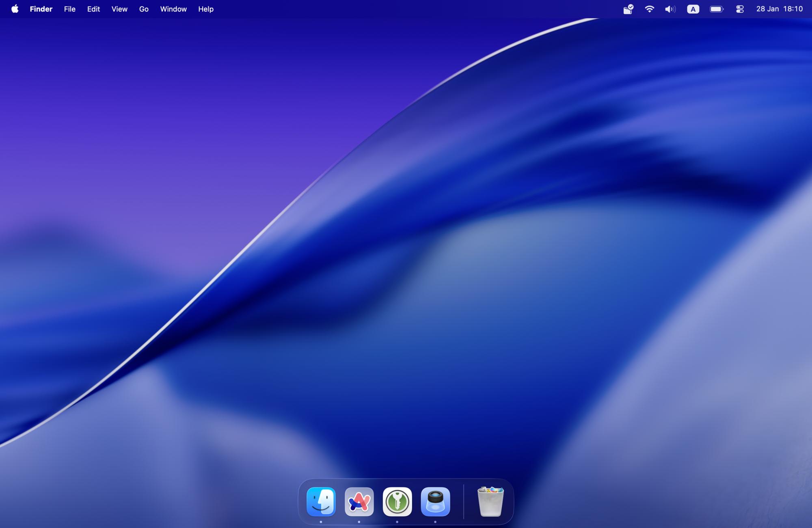Open KeePassXC green key app
The height and width of the screenshot is (528, 812).
pyautogui.click(x=397, y=502)
